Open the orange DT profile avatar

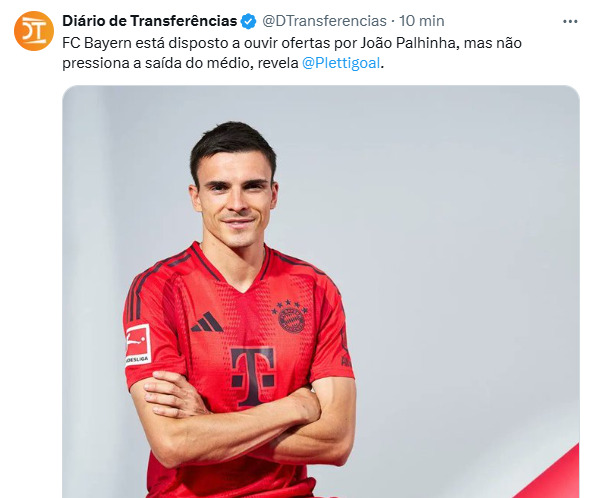pos(34,31)
